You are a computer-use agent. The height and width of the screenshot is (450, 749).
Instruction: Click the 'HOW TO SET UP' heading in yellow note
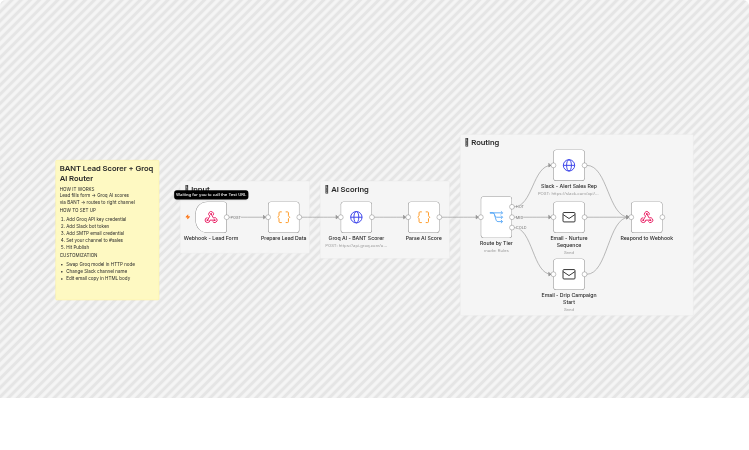pos(78,210)
